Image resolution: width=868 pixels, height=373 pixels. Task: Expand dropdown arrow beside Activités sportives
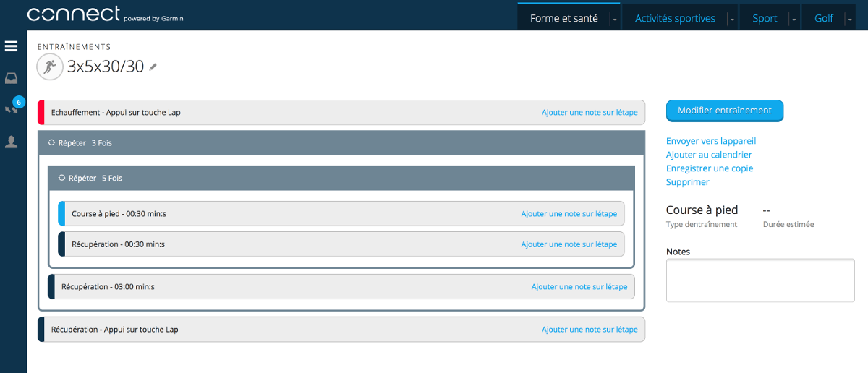point(732,20)
